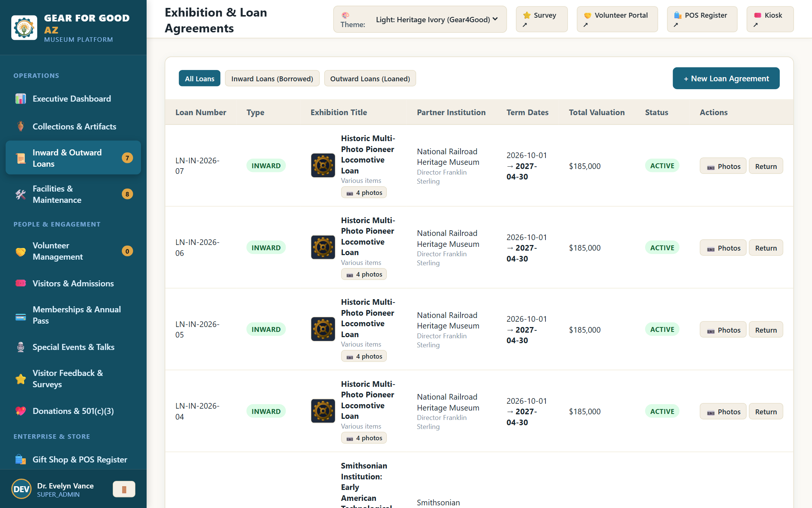The height and width of the screenshot is (508, 812).
Task: Click the Total Valuation column header
Action: 597,112
